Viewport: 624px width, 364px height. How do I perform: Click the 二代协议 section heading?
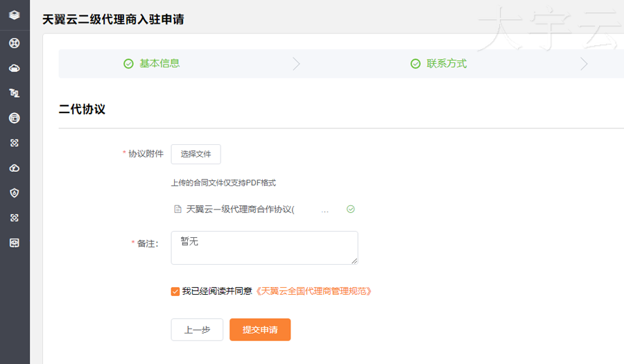pyautogui.click(x=82, y=109)
